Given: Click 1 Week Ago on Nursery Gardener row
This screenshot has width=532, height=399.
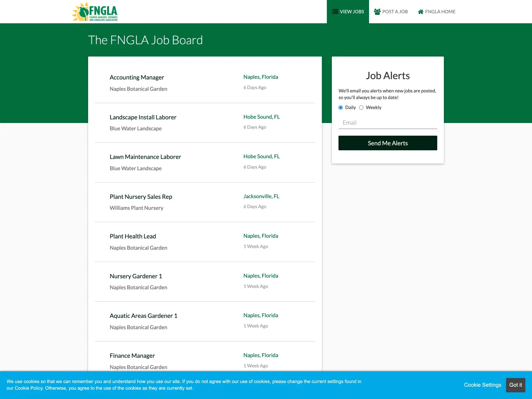Looking at the screenshot, I should point(256,286).
